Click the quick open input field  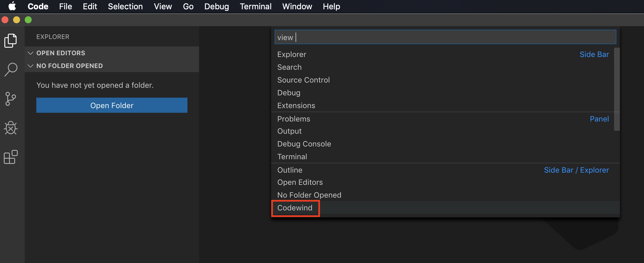pyautogui.click(x=445, y=37)
